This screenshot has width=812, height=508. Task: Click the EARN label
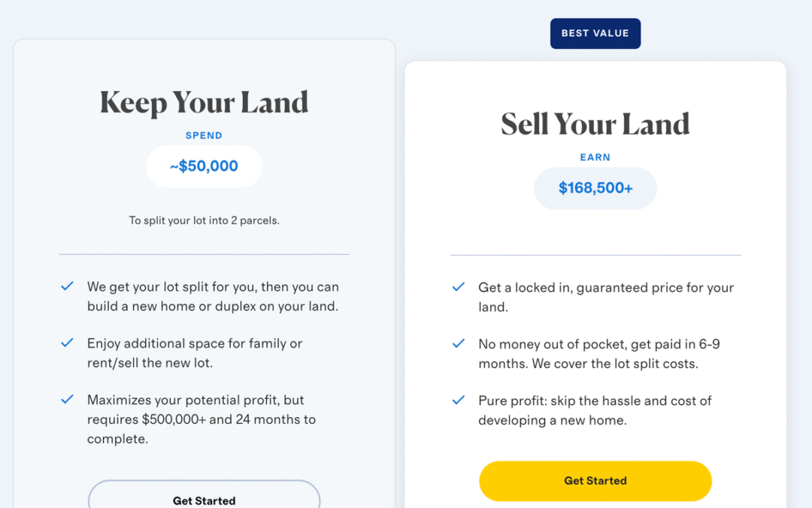click(595, 157)
